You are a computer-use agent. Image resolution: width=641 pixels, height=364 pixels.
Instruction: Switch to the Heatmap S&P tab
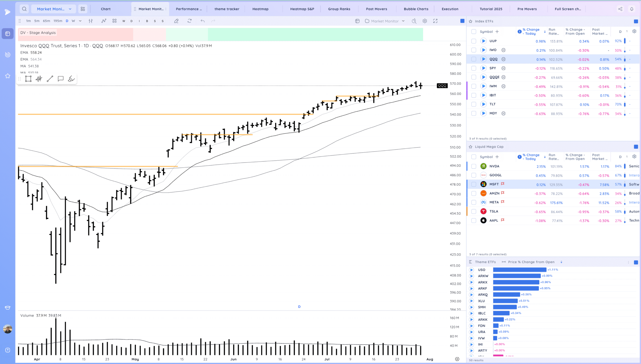coord(302,9)
